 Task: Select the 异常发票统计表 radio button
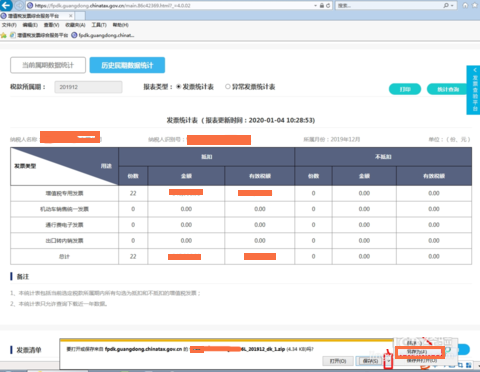point(228,87)
